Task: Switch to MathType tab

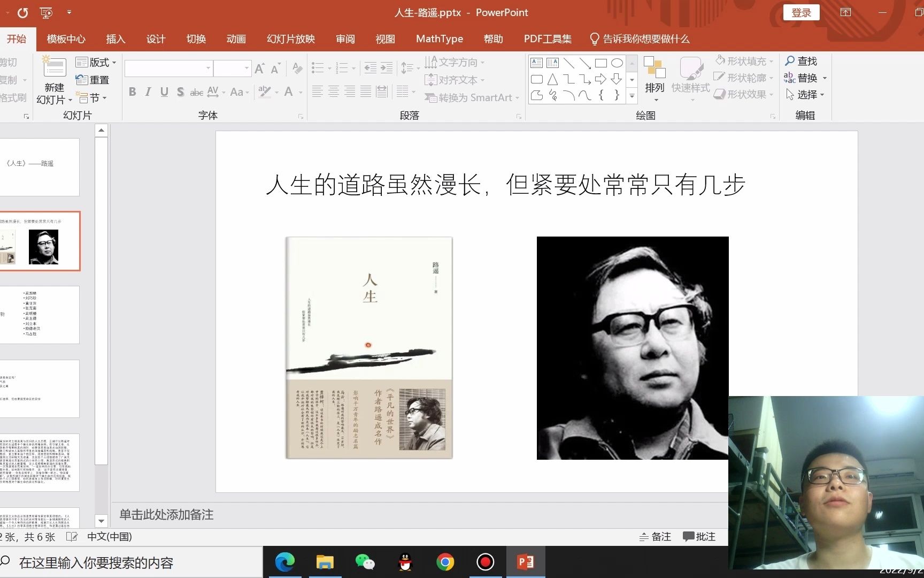Action: [440, 39]
